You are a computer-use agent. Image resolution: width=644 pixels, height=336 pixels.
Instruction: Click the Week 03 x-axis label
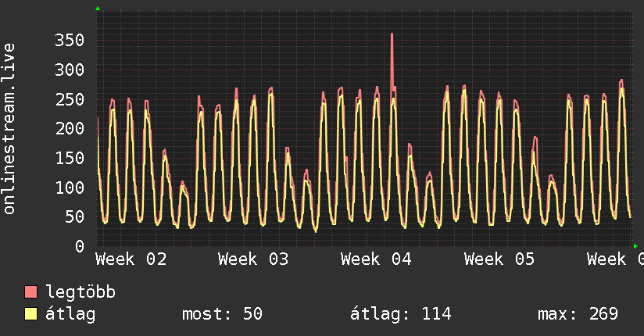coord(253,259)
